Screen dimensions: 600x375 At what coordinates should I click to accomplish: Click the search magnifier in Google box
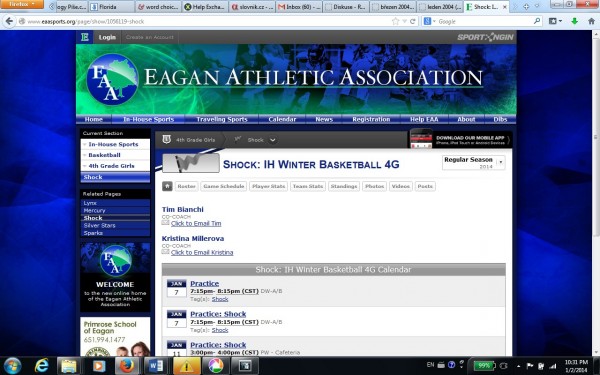pos(537,21)
